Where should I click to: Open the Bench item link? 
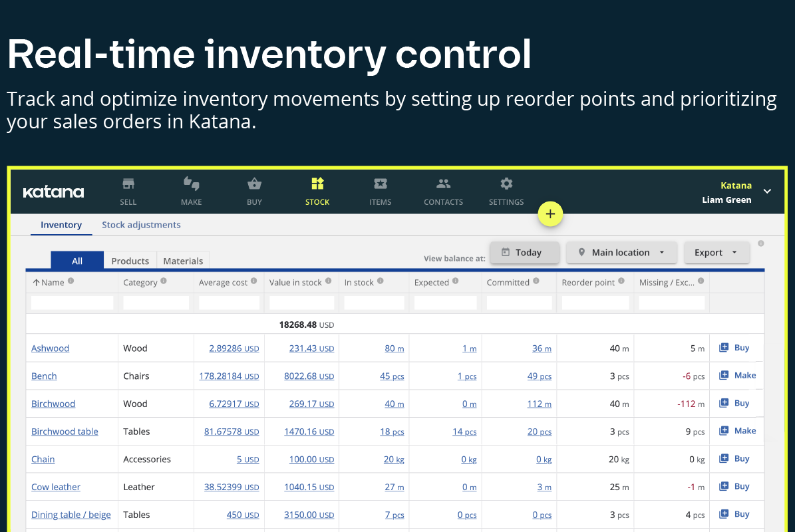tap(44, 376)
